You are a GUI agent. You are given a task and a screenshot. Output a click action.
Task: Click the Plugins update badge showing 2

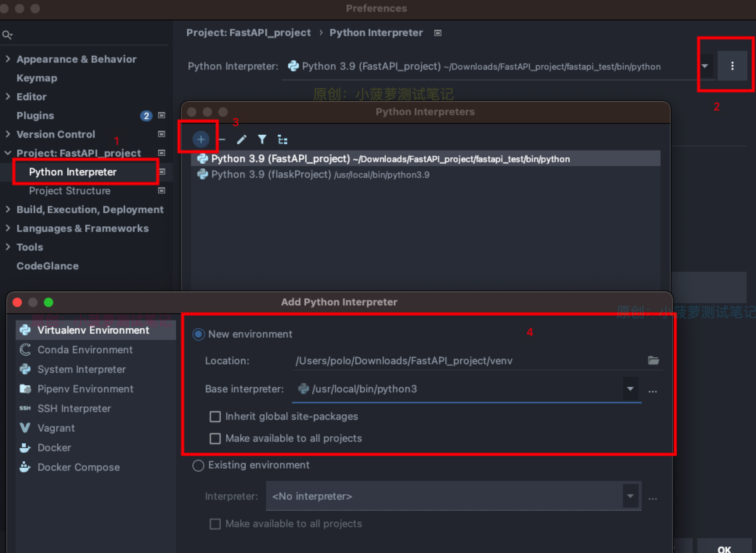146,116
